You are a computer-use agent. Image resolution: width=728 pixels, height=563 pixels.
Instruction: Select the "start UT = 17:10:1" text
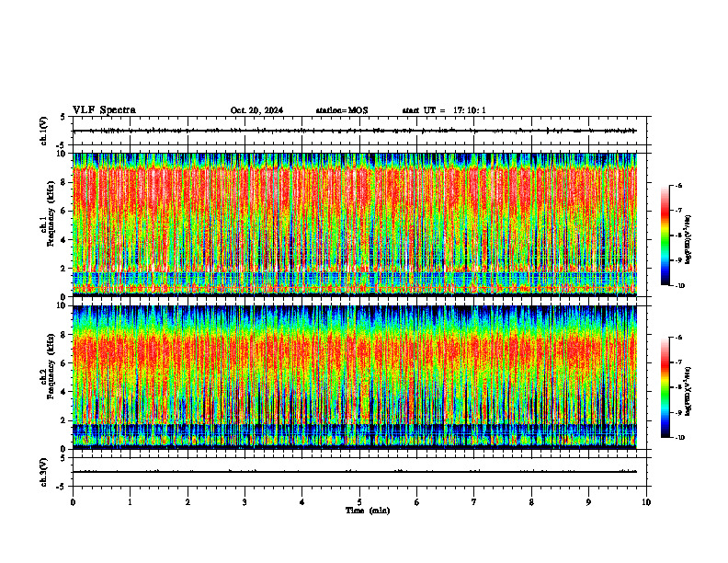click(444, 110)
